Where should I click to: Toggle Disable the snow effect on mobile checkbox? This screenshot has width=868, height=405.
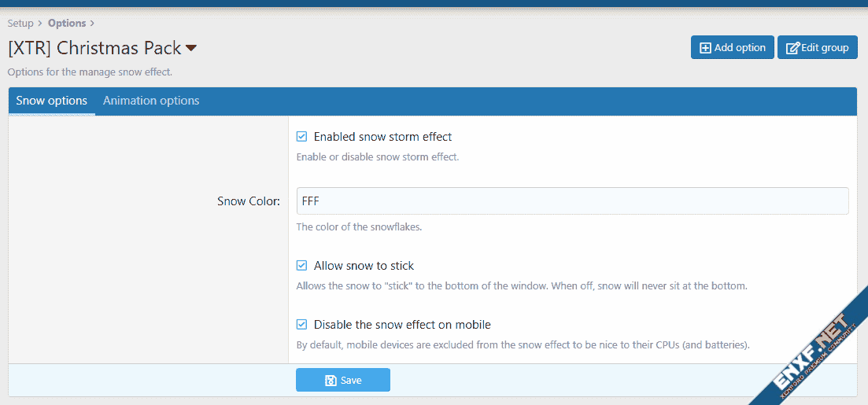301,324
